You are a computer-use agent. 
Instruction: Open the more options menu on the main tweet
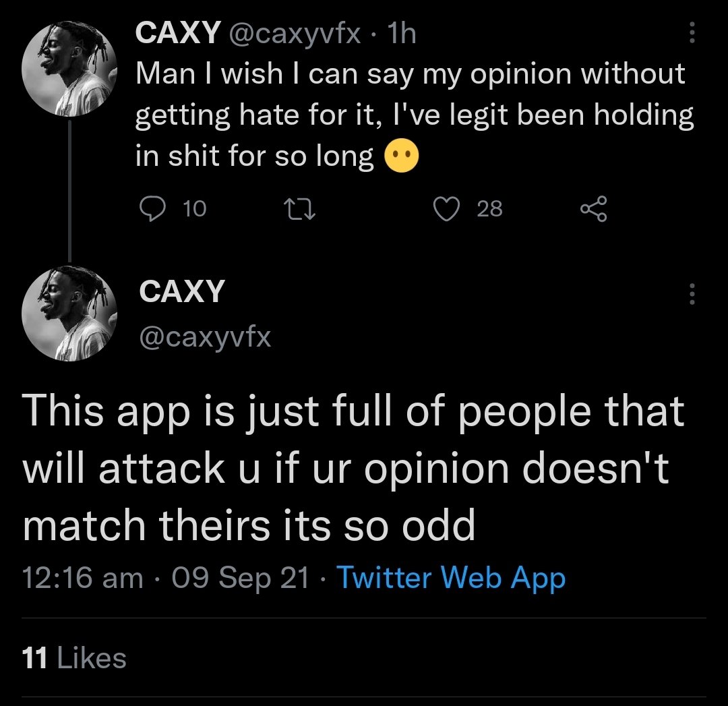[691, 293]
